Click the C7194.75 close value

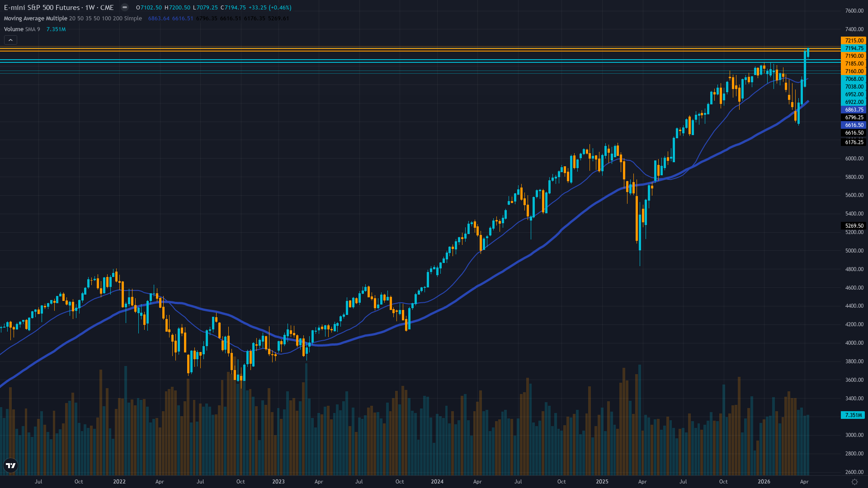[233, 8]
